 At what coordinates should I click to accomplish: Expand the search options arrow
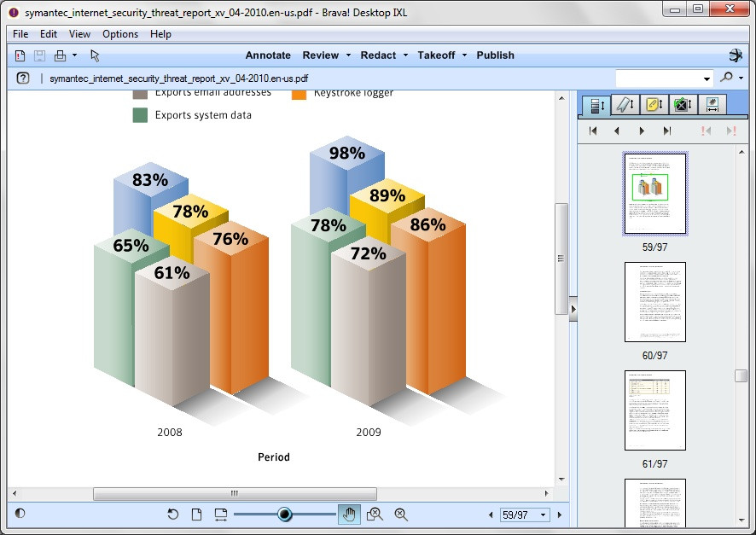[741, 79]
